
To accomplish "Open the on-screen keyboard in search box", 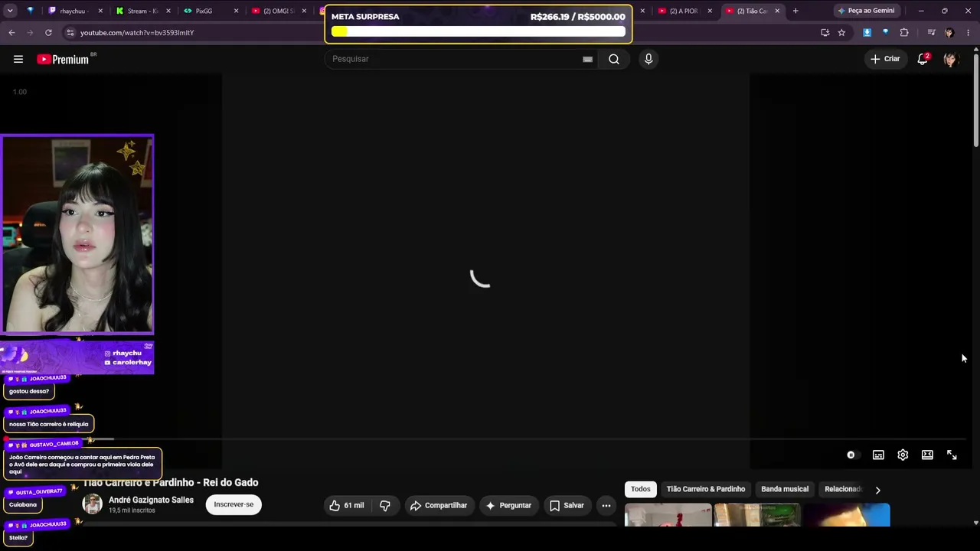I will pos(587,59).
